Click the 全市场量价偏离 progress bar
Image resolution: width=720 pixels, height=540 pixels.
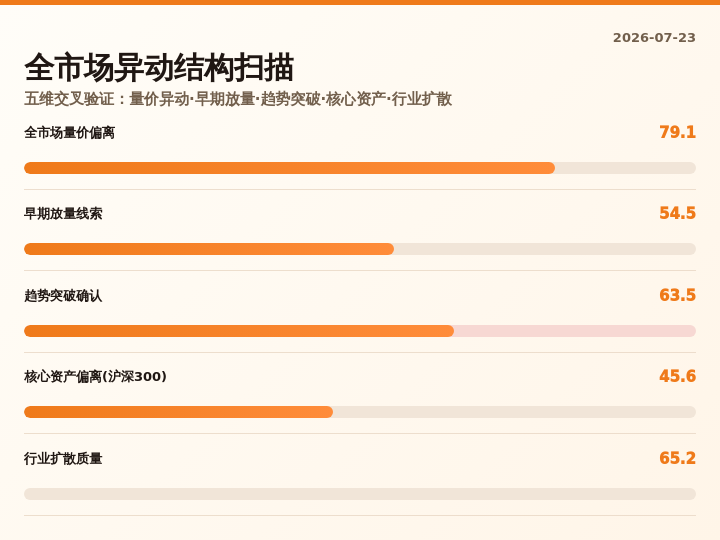point(360,168)
